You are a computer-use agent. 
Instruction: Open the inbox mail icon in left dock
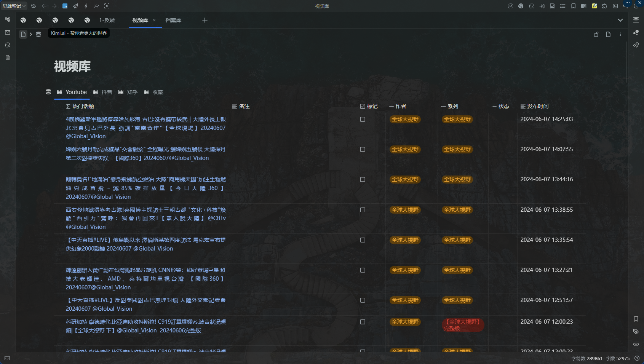pyautogui.click(x=8, y=32)
